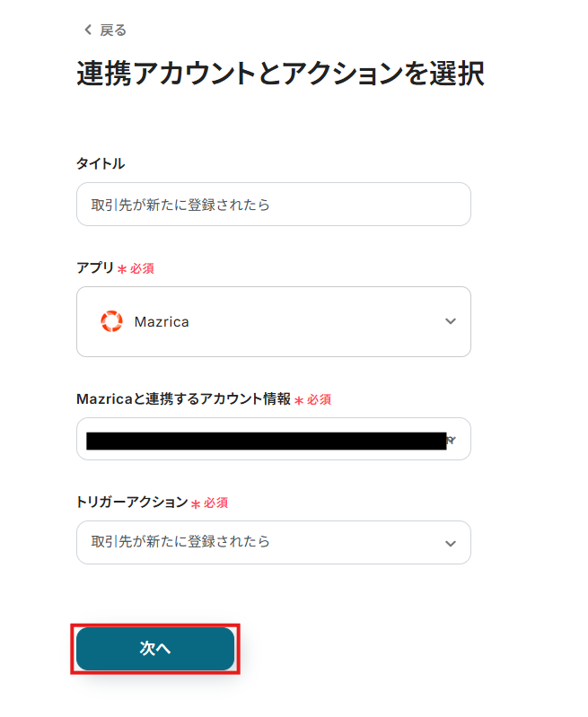Click the Mazrica logo icon
This screenshot has width=588, height=717.
pyautogui.click(x=111, y=321)
